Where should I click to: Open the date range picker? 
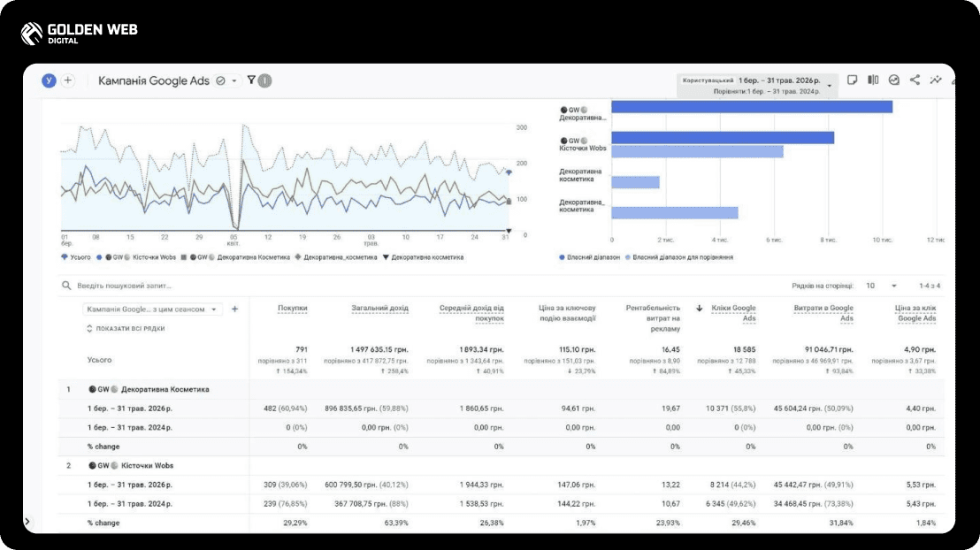pyautogui.click(x=757, y=85)
